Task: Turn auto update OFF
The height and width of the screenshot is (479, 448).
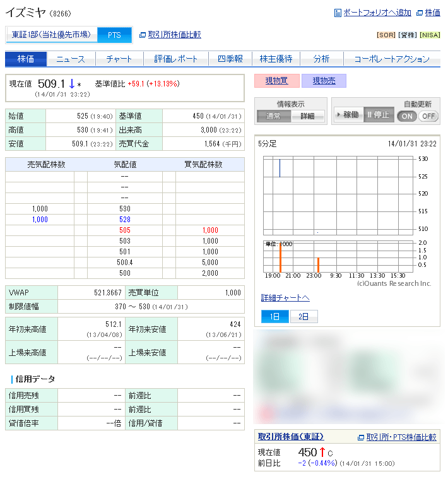Action: click(x=428, y=116)
